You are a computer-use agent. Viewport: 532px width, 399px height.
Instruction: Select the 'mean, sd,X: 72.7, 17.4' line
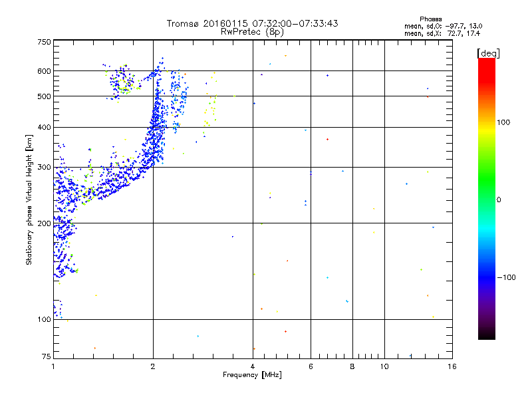click(x=442, y=33)
